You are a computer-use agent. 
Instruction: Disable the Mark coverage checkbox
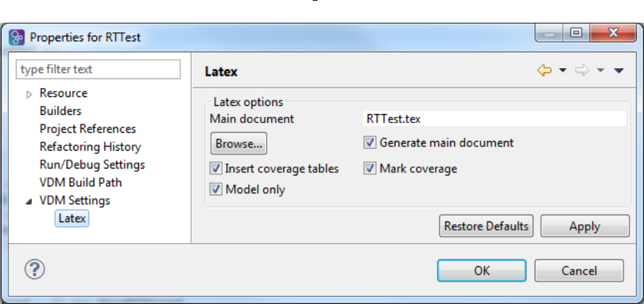pos(370,169)
